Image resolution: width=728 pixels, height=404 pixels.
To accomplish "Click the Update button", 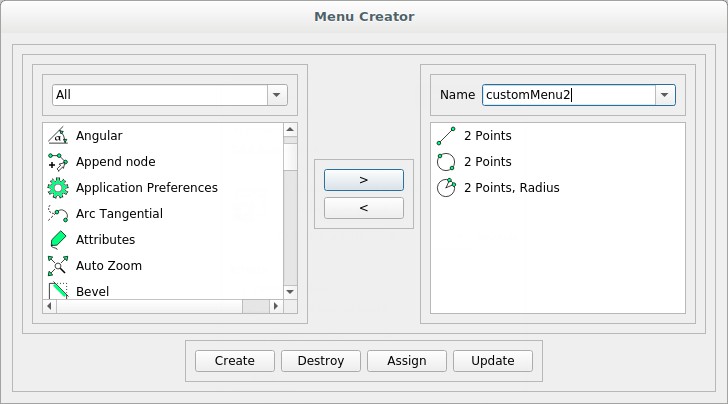I will 493,361.
